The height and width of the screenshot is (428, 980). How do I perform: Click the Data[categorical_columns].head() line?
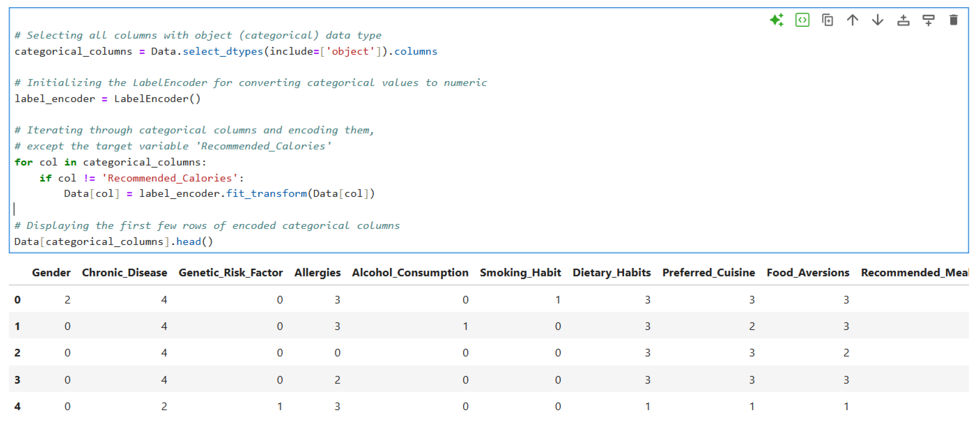113,242
